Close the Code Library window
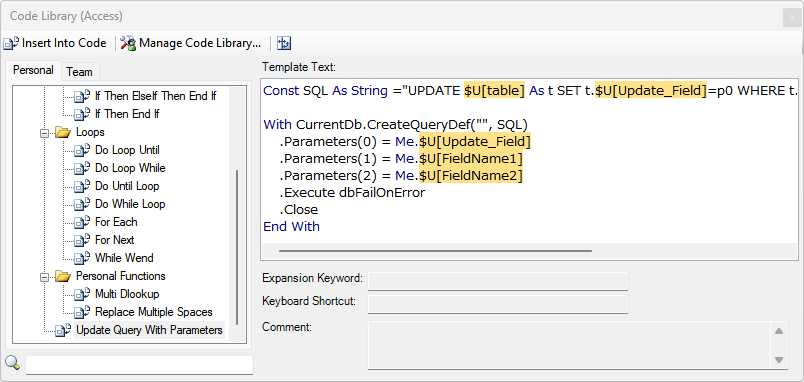The height and width of the screenshot is (382, 804). pos(792,18)
